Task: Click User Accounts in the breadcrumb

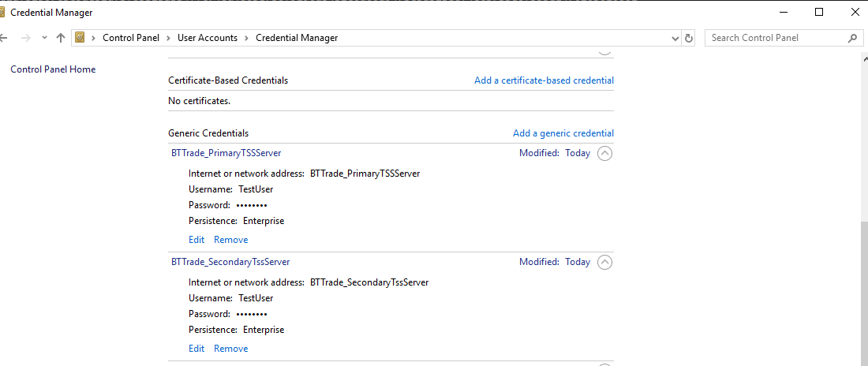Action: tap(207, 38)
